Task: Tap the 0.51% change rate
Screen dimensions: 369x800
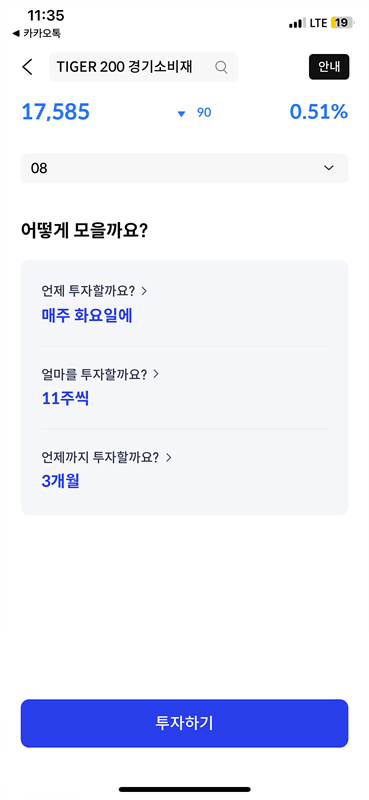Action: click(318, 112)
